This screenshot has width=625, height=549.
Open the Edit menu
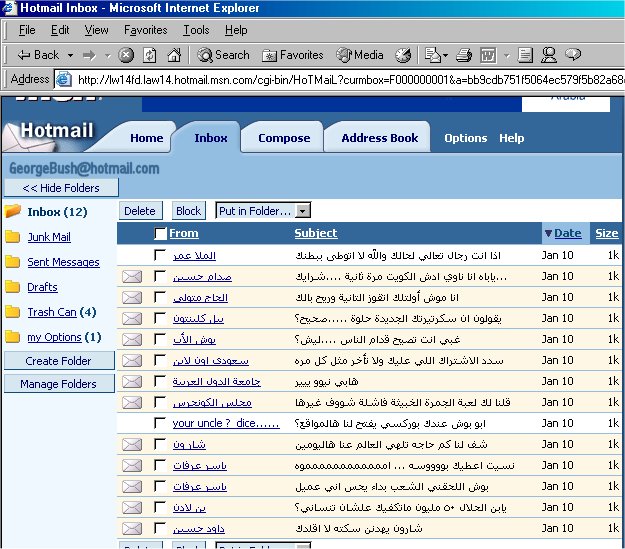(x=60, y=30)
